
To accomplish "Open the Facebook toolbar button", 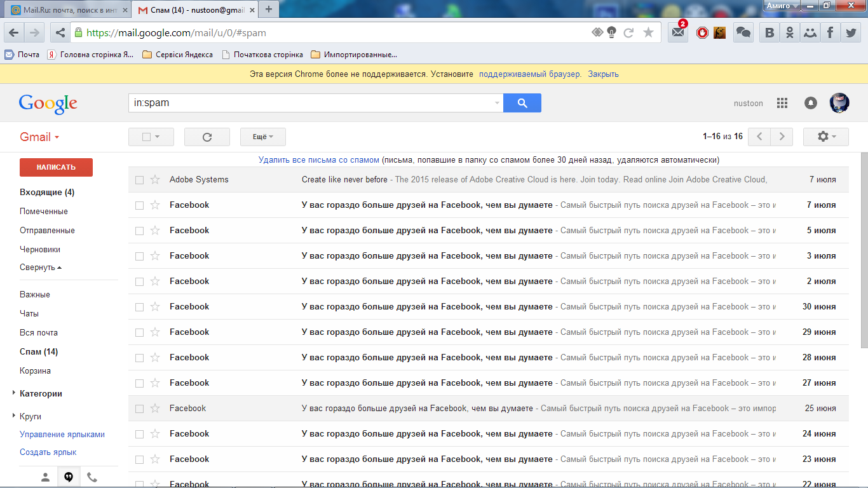I will pyautogui.click(x=830, y=32).
